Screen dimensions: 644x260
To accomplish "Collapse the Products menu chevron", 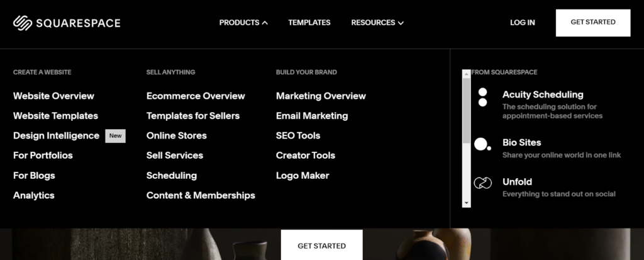I will 265,23.
